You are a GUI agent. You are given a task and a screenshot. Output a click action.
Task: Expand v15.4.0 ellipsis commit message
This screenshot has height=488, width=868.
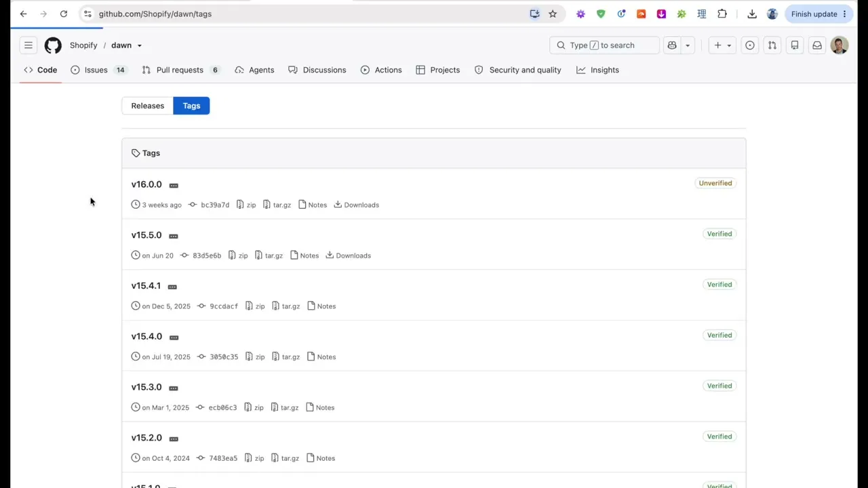pyautogui.click(x=174, y=338)
